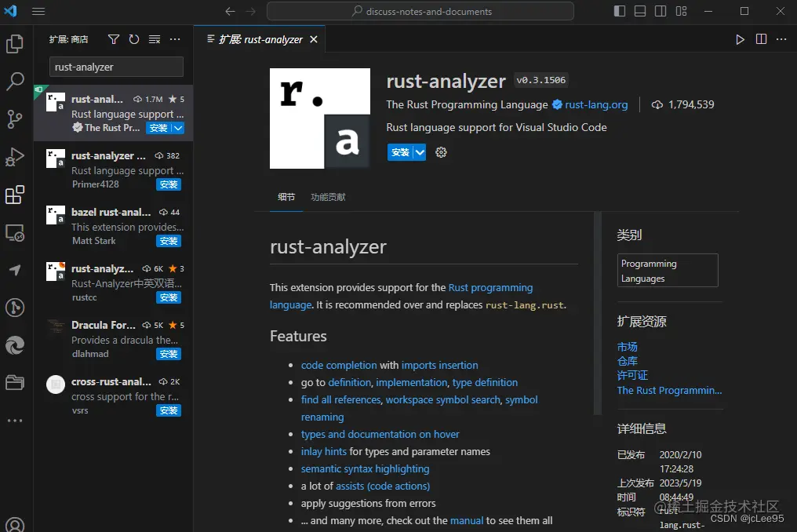The width and height of the screenshot is (797, 532).
Task: Go back in navigation history
Action: [231, 11]
